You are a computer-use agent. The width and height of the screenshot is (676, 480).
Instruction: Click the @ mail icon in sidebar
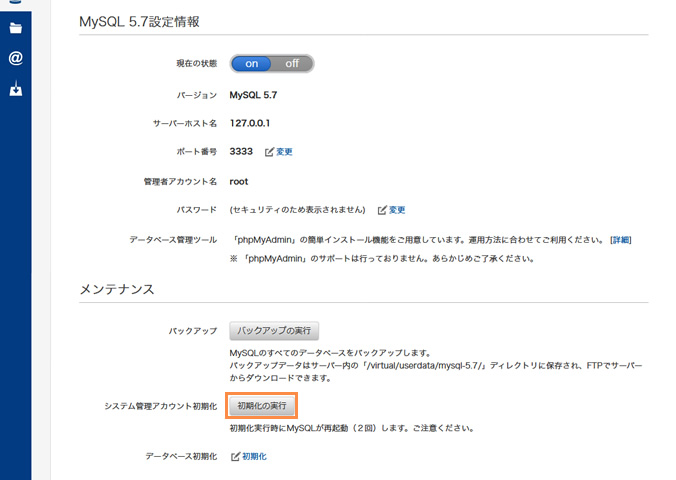pyautogui.click(x=15, y=58)
